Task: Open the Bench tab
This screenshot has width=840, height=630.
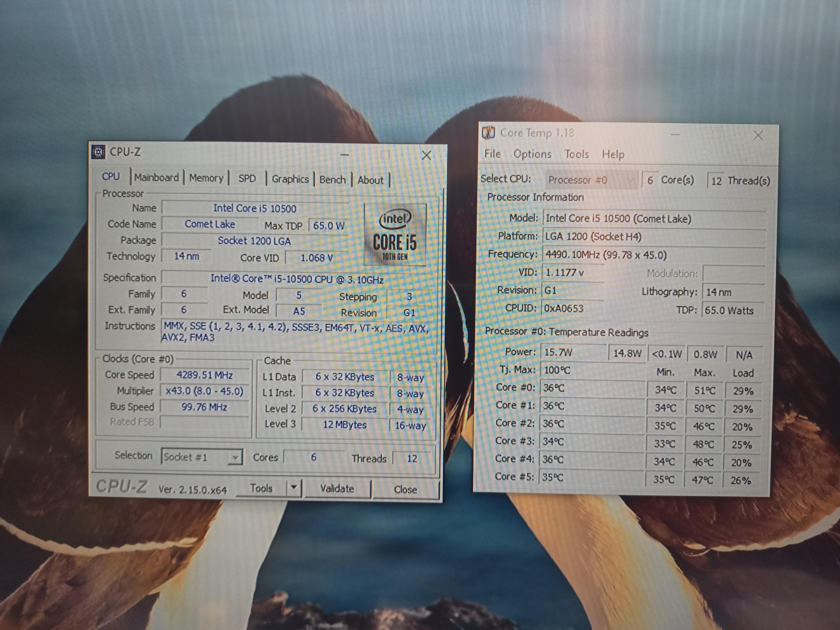Action: tap(332, 180)
